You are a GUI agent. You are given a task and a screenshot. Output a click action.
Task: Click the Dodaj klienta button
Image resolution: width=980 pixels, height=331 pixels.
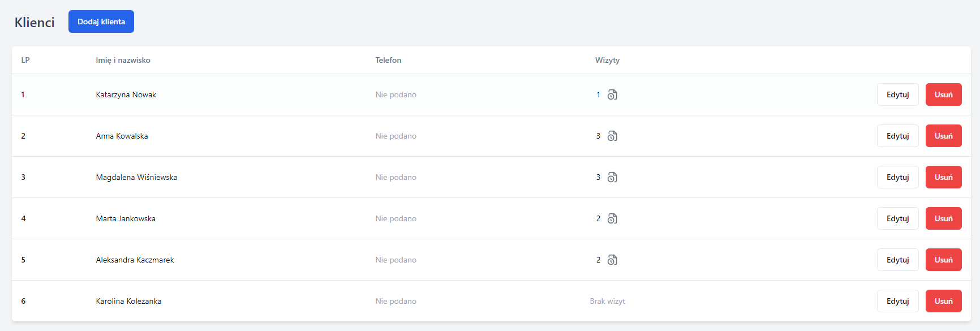tap(101, 22)
